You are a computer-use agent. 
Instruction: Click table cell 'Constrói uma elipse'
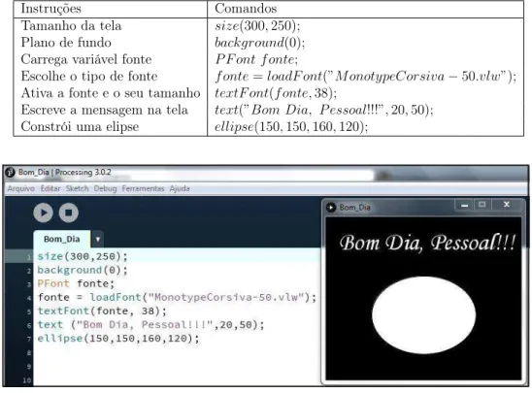coord(80,127)
